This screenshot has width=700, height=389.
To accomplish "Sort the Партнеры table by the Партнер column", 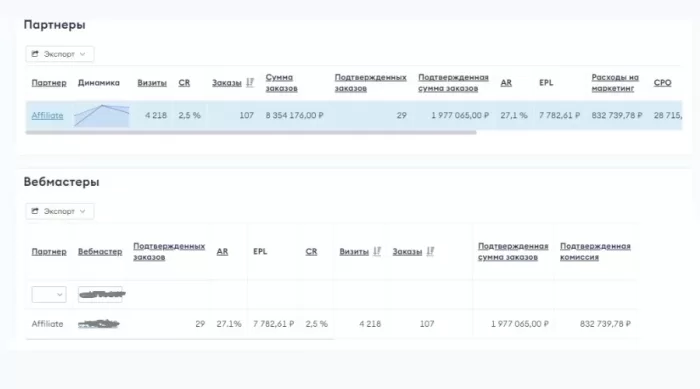I will coord(49,83).
